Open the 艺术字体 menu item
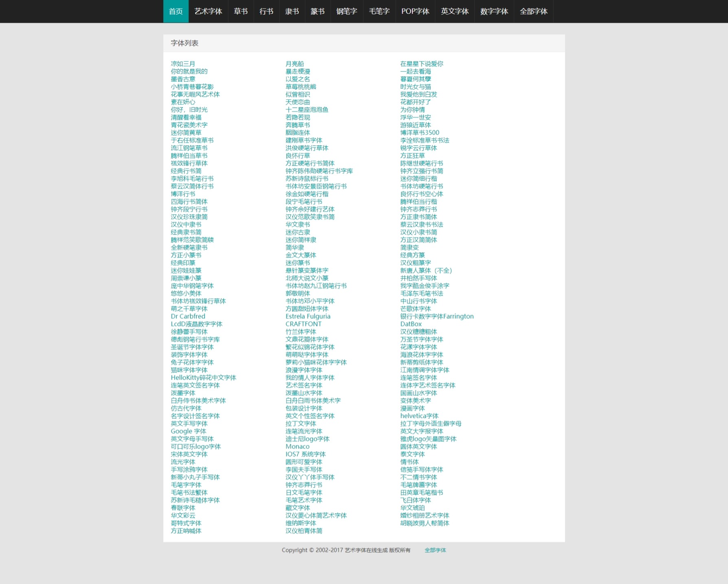This screenshot has height=584, width=728. point(208,11)
